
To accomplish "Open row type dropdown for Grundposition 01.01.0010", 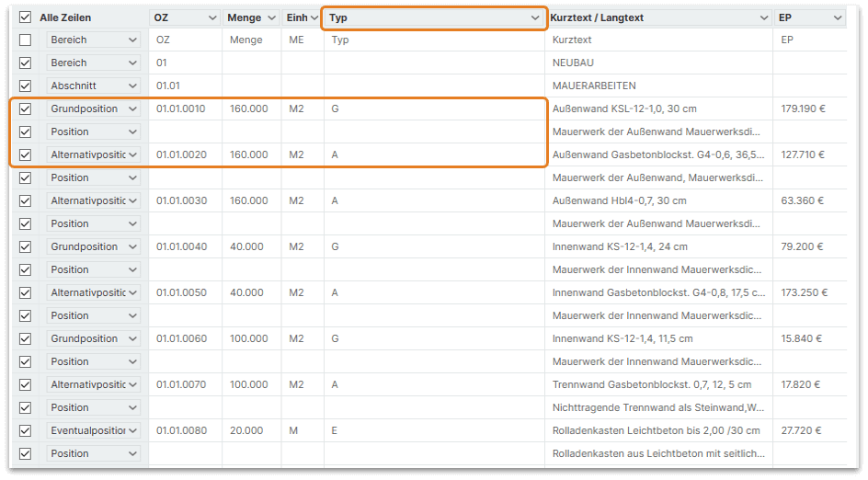I will (x=132, y=109).
